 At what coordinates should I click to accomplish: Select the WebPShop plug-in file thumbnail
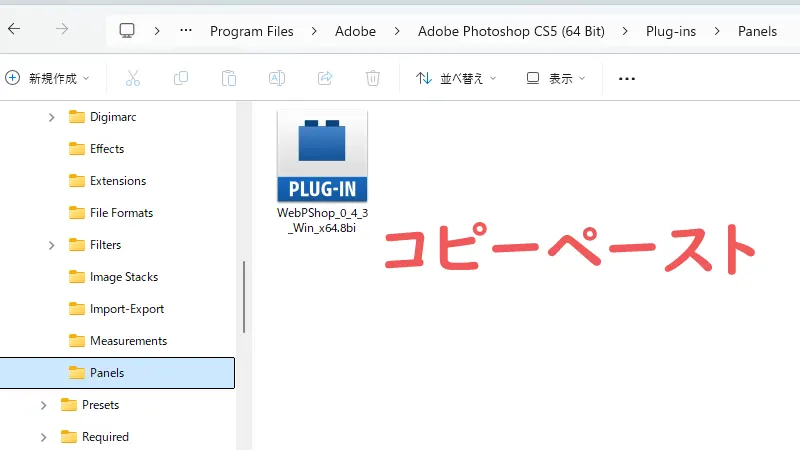point(322,156)
